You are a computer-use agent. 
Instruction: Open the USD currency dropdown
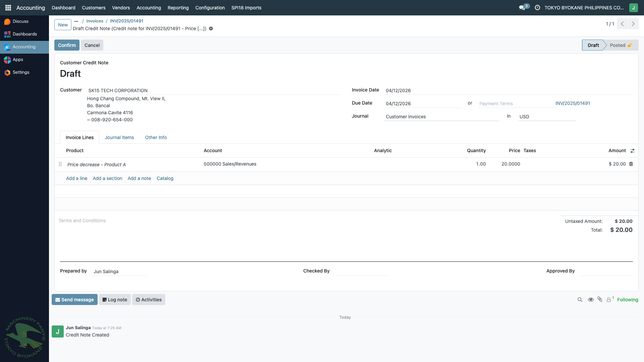(547, 117)
